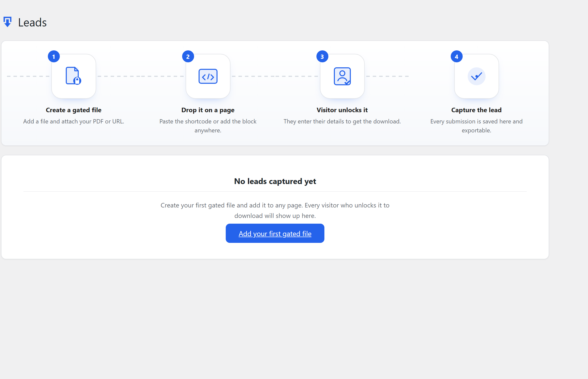Click 'Paste the shortcode or add the block' text
The width and height of the screenshot is (588, 379).
208,121
